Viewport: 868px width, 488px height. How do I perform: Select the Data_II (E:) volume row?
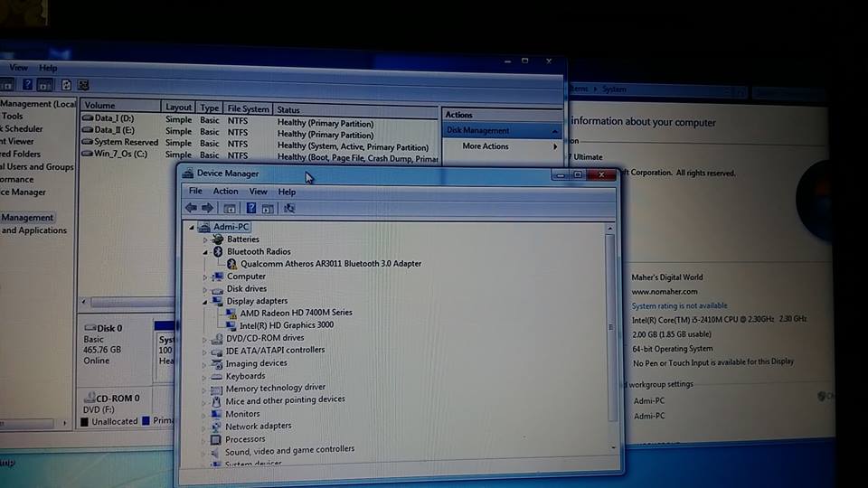click(259, 132)
